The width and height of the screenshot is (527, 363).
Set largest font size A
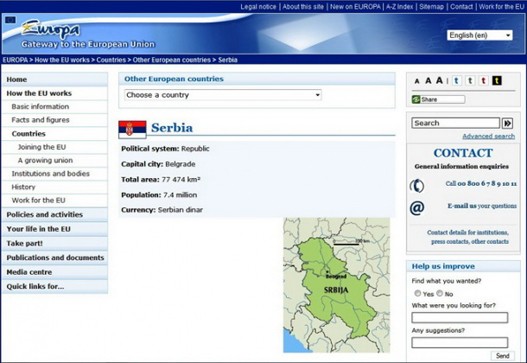coord(439,81)
